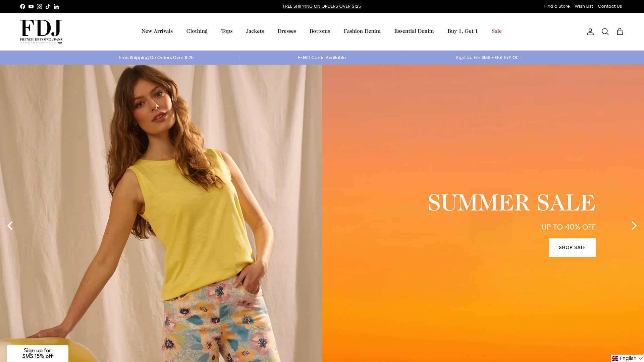The height and width of the screenshot is (362, 644).
Task: Open the TikTok social icon
Action: pyautogui.click(x=48, y=6)
